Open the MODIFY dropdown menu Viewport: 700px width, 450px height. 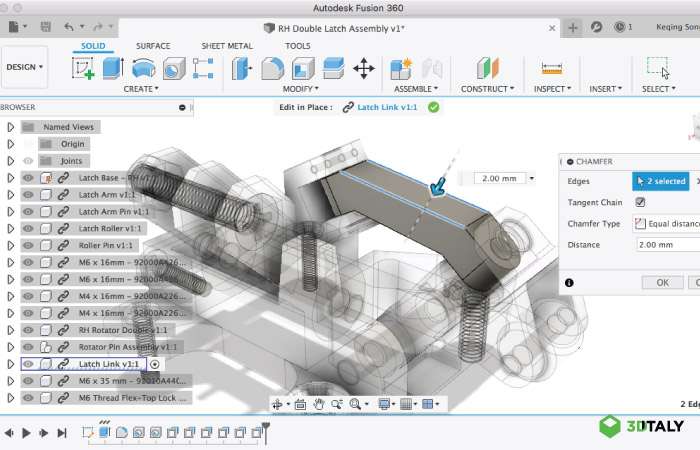300,89
